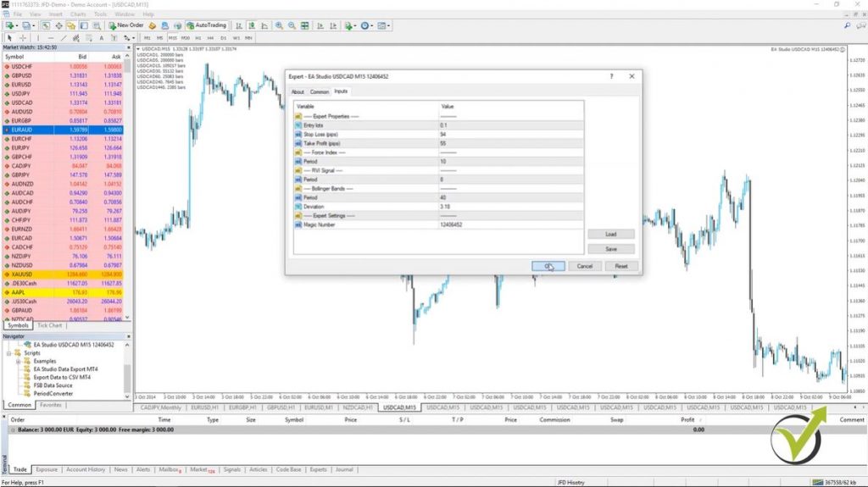Open the Periods clock dropdown icon
Screen dimensions: 868x487
(366, 25)
